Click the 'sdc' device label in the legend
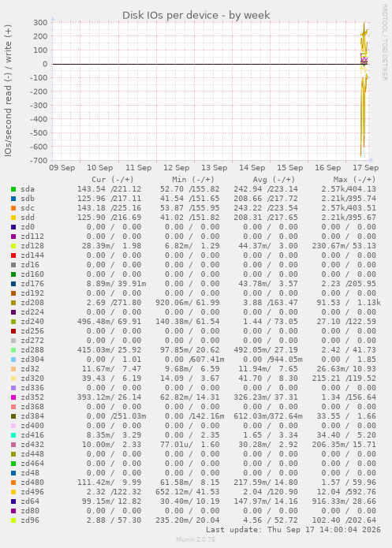The height and width of the screenshot is (548, 392). point(28,208)
